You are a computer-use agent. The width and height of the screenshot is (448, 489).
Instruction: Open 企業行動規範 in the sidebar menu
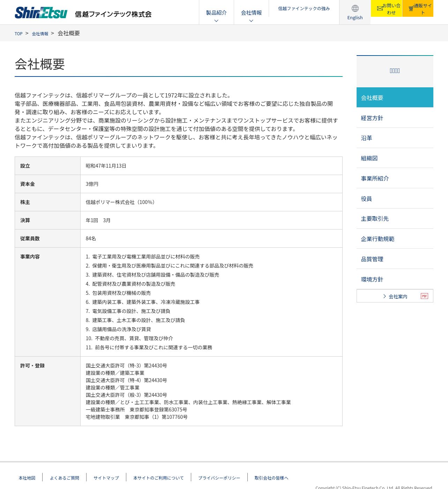tap(395, 239)
